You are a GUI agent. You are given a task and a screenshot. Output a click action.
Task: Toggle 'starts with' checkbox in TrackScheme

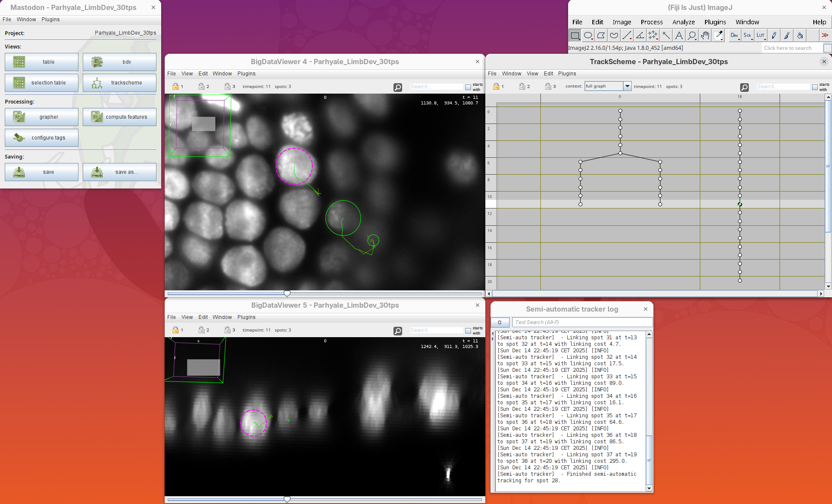(x=815, y=87)
